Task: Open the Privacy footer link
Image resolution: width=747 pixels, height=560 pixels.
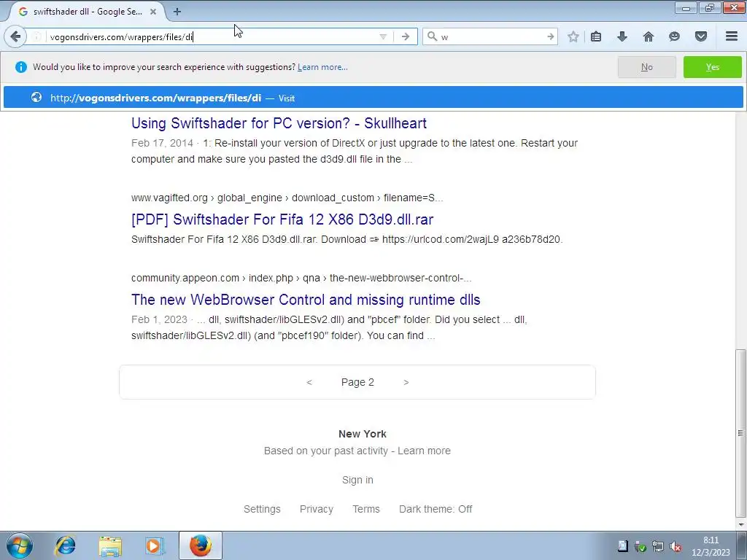Action: tap(317, 509)
